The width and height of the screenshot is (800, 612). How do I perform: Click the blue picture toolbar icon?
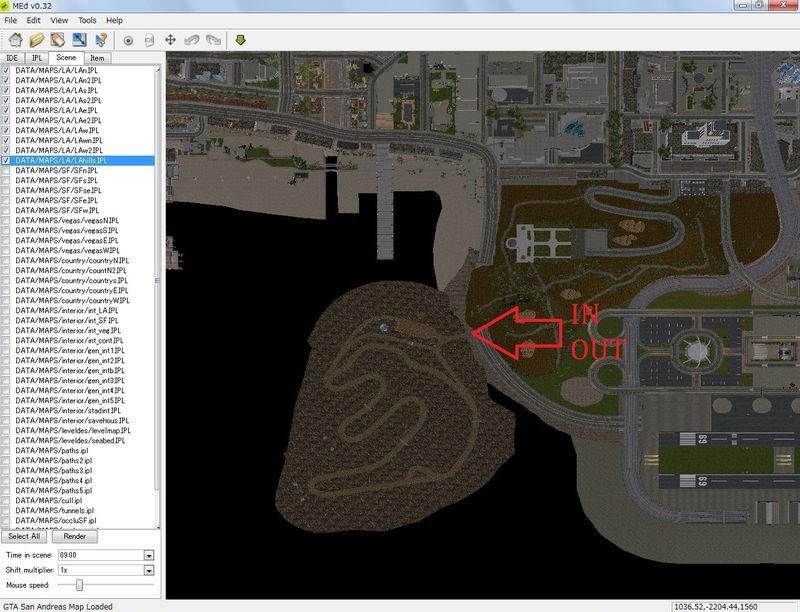[79, 40]
